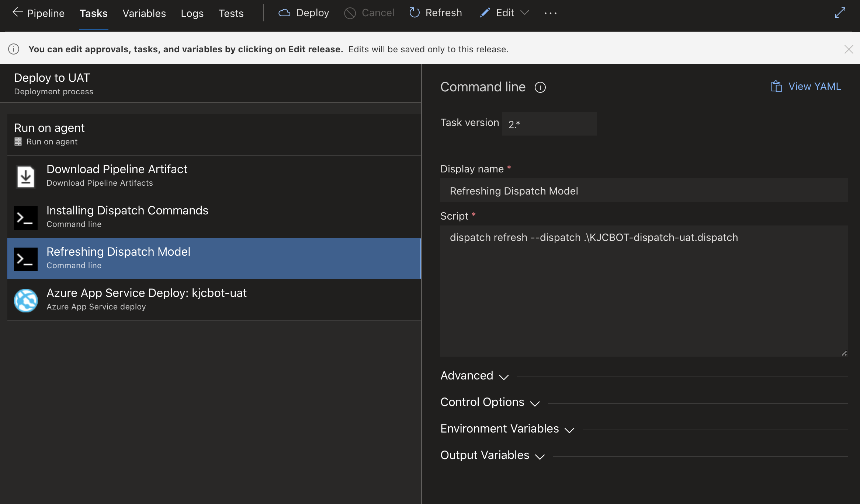This screenshot has width=860, height=504.
Task: Select the Run on agent job
Action: coord(214,134)
